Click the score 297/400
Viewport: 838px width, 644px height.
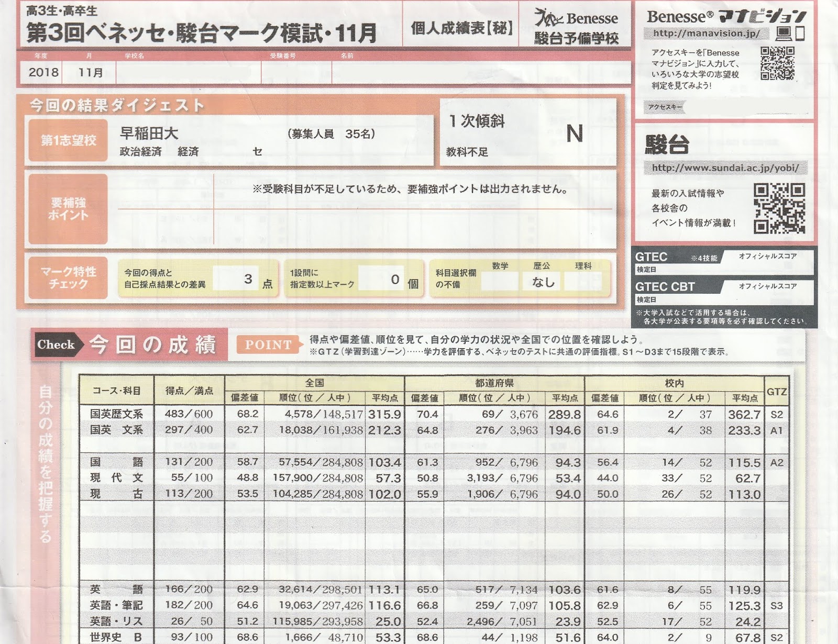[x=189, y=430]
